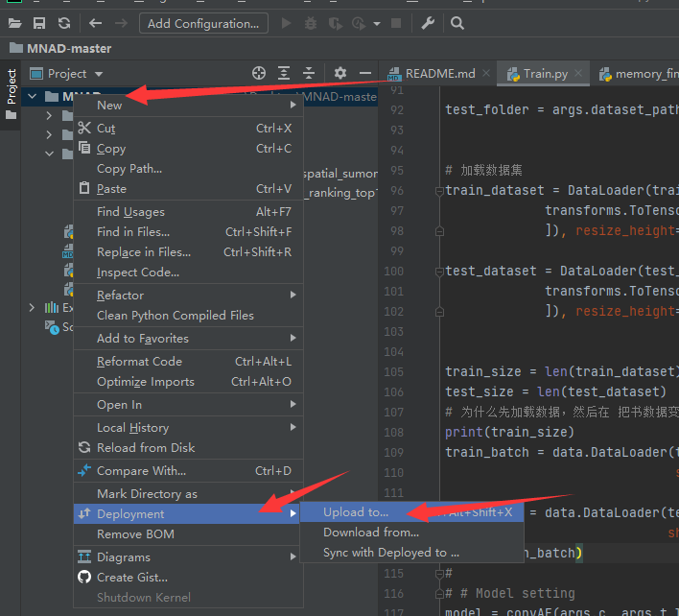Toggle code fold end marker at line 98
The width and height of the screenshot is (679, 616).
pos(439,231)
